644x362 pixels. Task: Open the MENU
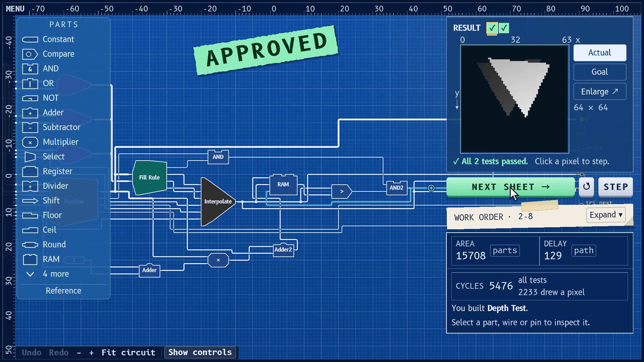[15, 9]
